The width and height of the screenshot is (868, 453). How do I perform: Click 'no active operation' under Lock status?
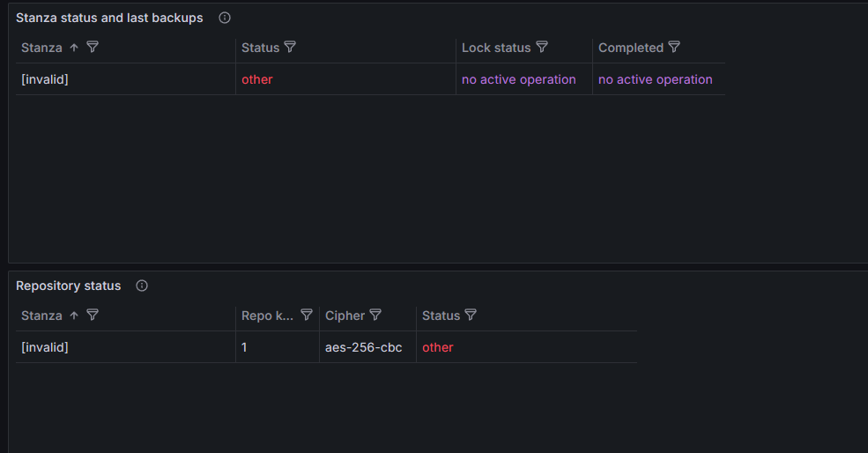519,79
